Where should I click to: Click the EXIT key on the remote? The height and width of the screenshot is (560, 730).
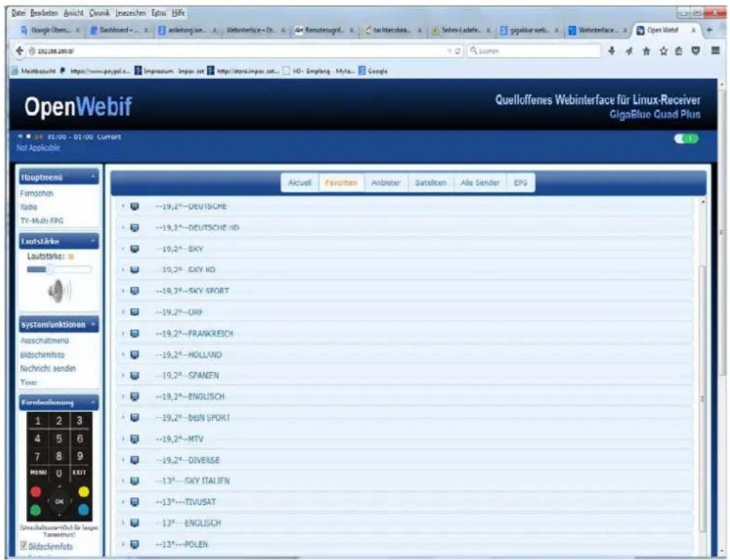[80, 472]
